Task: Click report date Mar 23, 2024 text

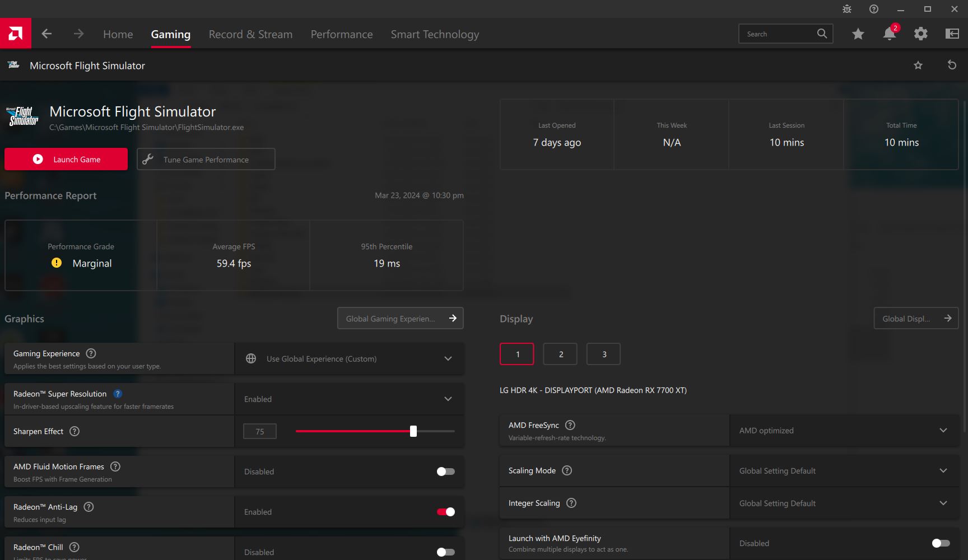Action: [x=419, y=195]
